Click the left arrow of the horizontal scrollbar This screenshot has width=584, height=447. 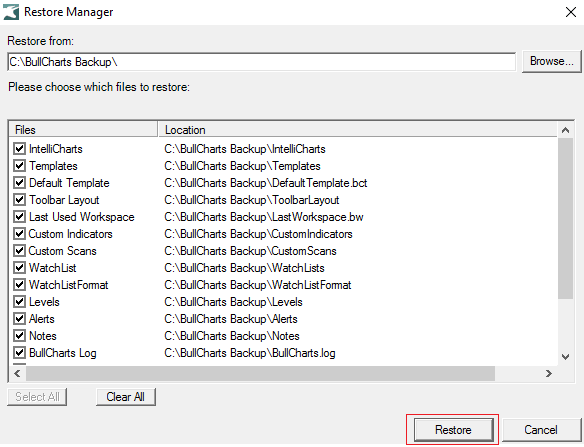[17, 373]
